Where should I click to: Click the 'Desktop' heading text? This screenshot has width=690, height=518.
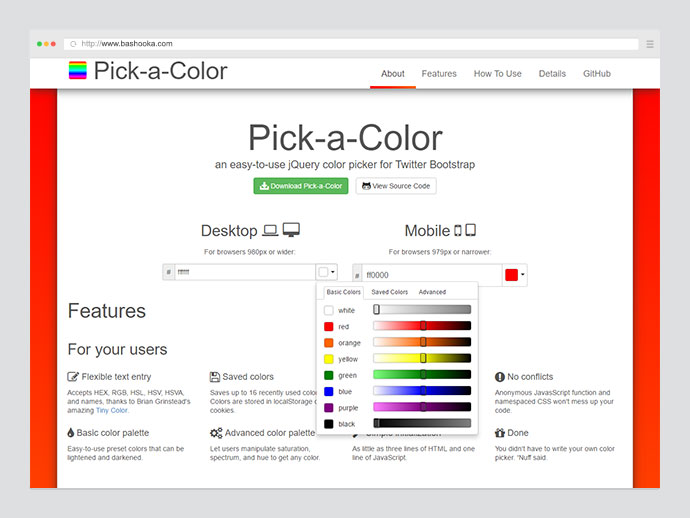229,231
